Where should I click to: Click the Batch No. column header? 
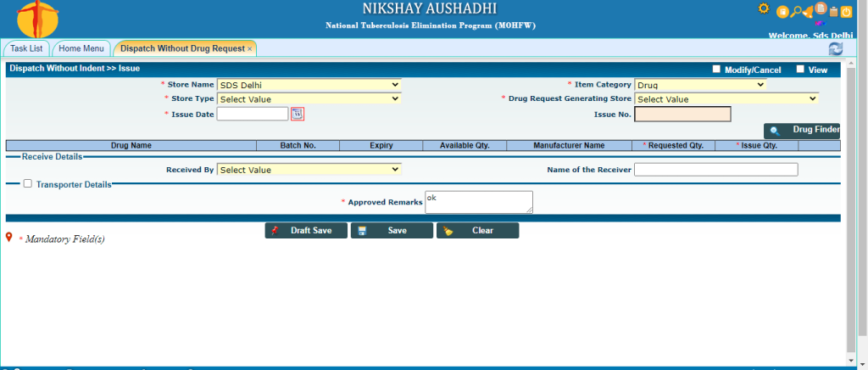tap(298, 146)
